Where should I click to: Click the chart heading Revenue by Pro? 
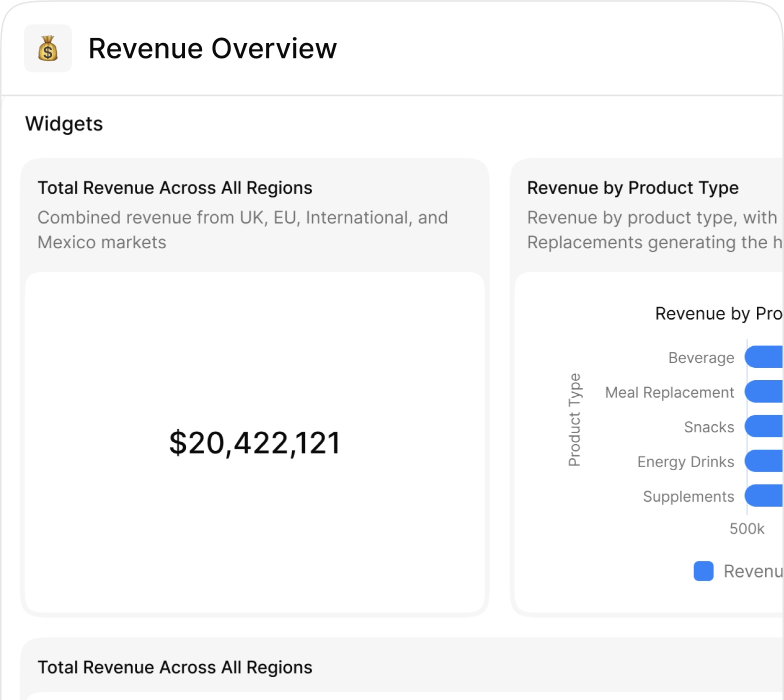[719, 314]
